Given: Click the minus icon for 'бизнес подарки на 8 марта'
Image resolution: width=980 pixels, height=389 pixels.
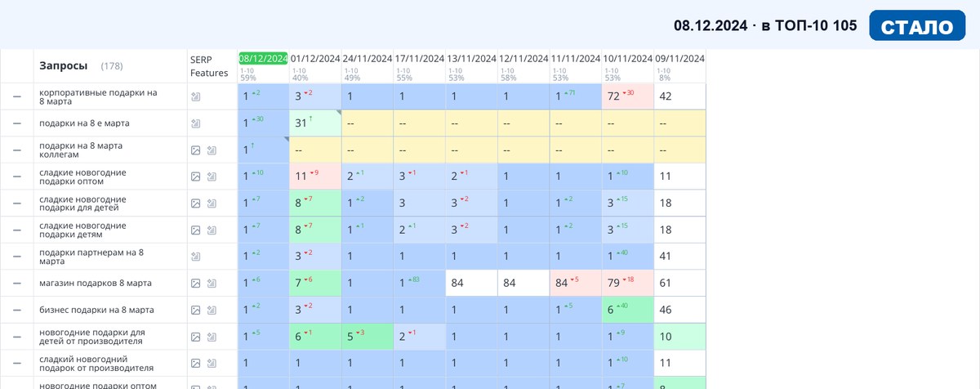Looking at the screenshot, I should (x=17, y=311).
